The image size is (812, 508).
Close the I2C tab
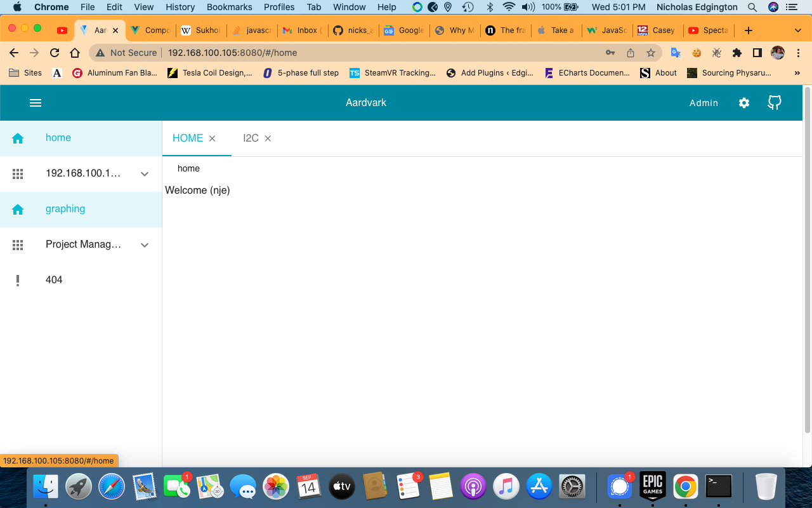(268, 138)
